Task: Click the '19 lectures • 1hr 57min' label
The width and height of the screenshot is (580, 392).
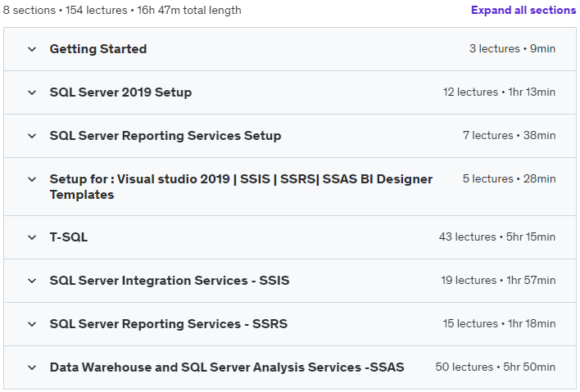Action: 498,281
